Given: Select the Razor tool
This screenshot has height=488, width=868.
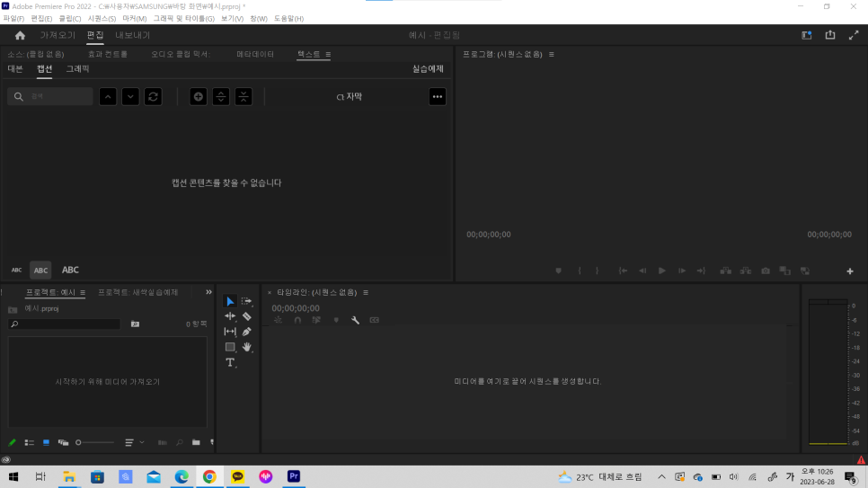Looking at the screenshot, I should [x=246, y=316].
